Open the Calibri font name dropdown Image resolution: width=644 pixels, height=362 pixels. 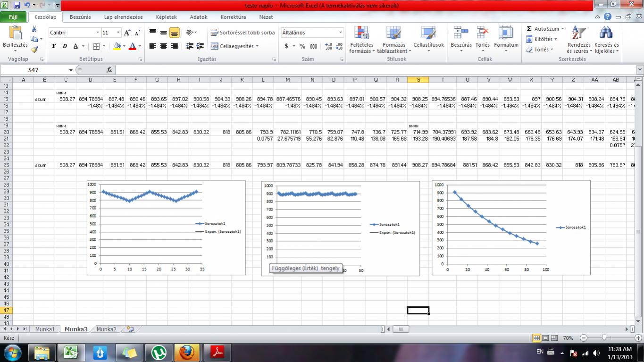pyautogui.click(x=98, y=33)
